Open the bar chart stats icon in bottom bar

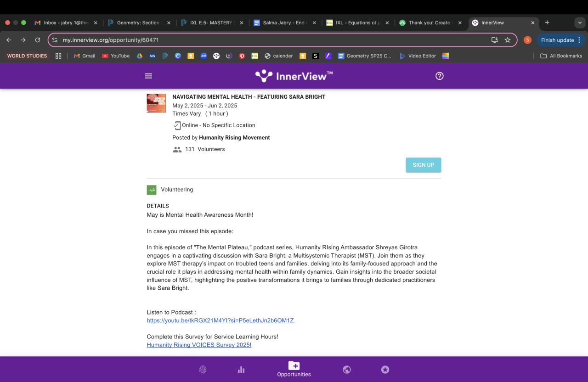(241, 370)
